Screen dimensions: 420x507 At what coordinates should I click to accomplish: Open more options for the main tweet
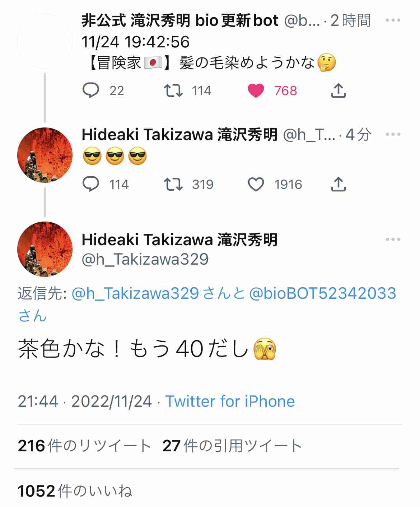point(393,239)
